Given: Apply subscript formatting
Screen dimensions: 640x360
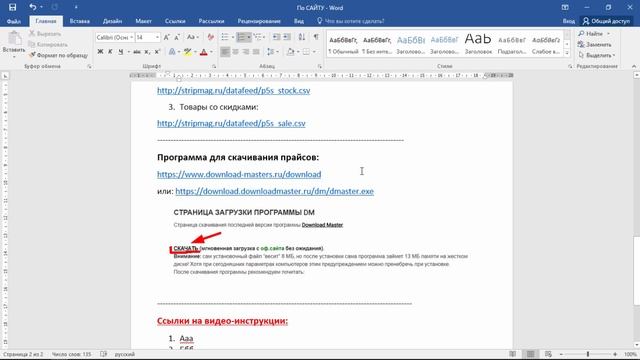Looking at the screenshot, I should point(147,52).
